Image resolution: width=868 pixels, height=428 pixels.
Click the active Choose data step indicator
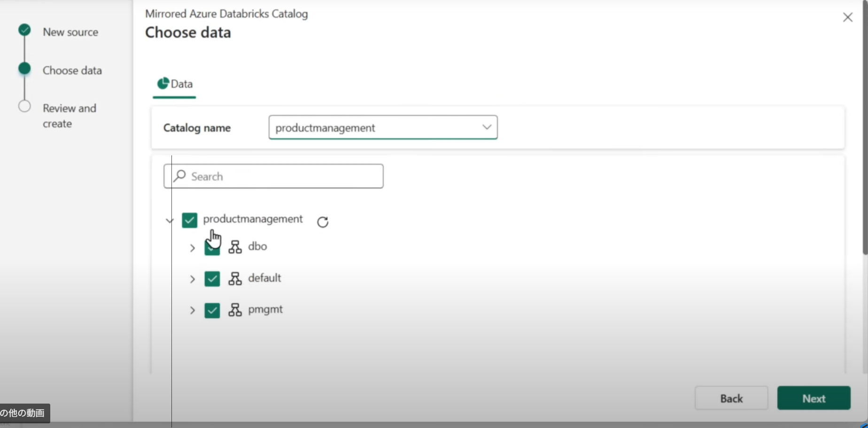coord(24,69)
